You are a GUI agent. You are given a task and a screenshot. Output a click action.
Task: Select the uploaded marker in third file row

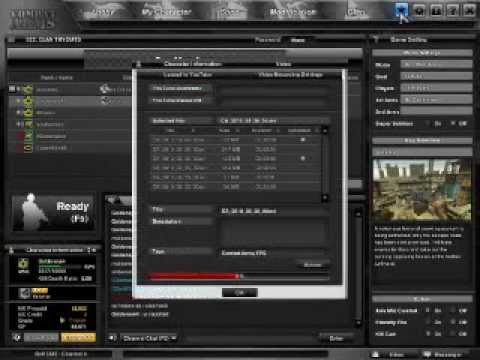(303, 158)
